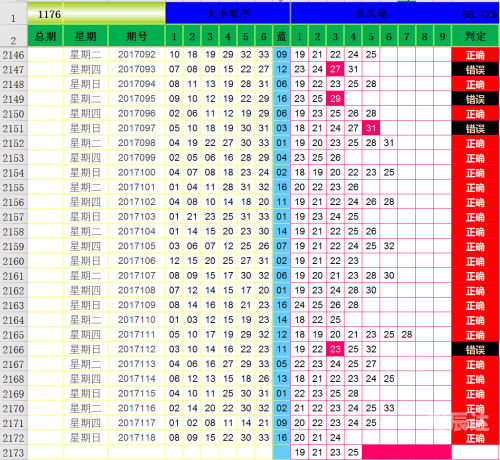Screen dimensions: 500x460
Task: Click the 总期 column header cell
Action: coord(45,36)
